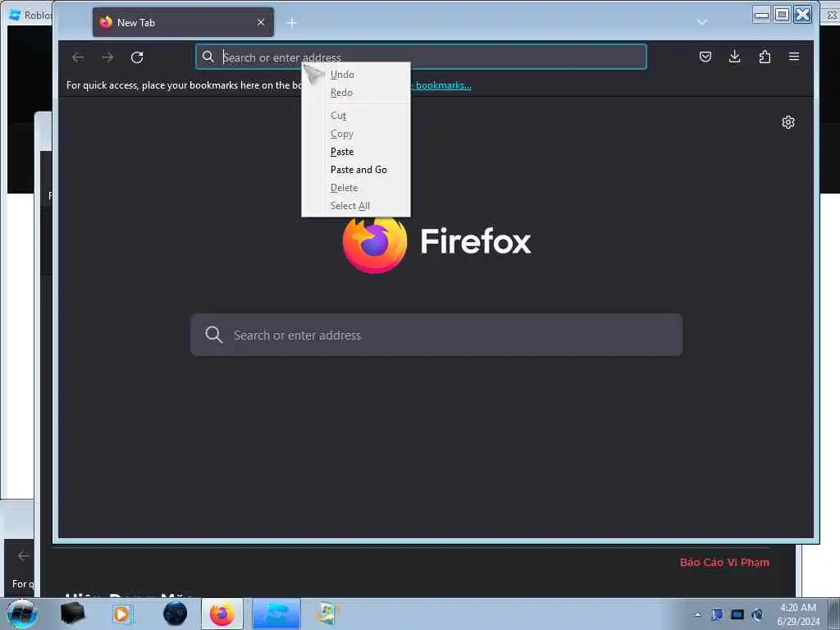Click the magnifier icon in address bar
Screen dimensions: 840x630
pyautogui.click(x=208, y=57)
